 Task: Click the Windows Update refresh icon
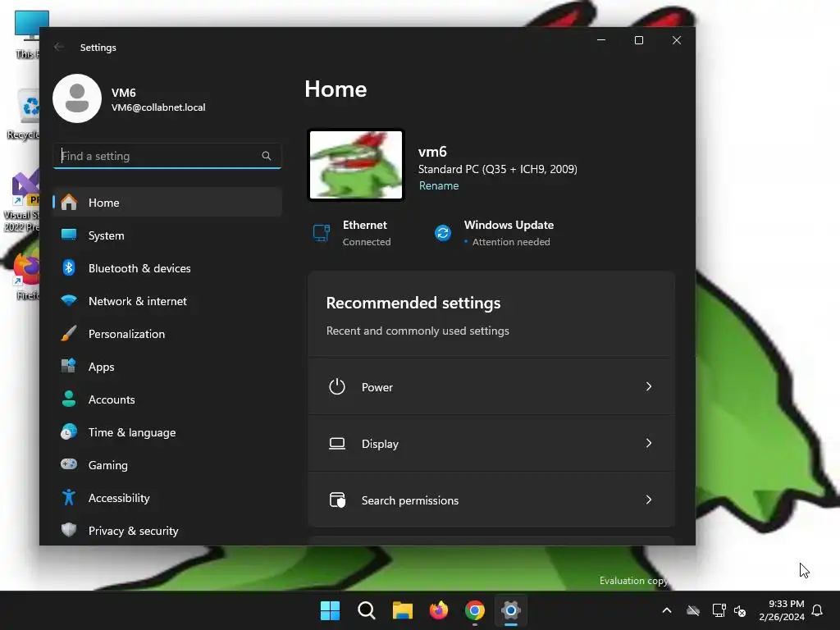443,233
